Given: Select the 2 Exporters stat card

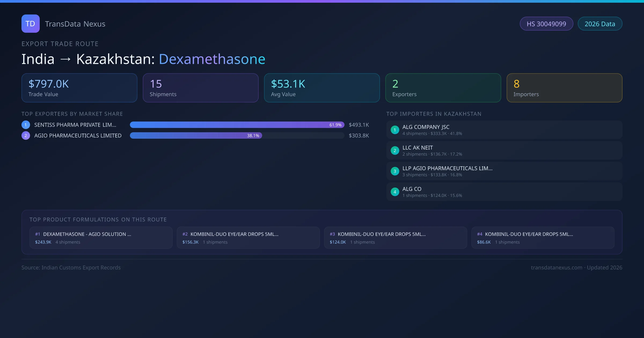Looking at the screenshot, I should pos(443,88).
